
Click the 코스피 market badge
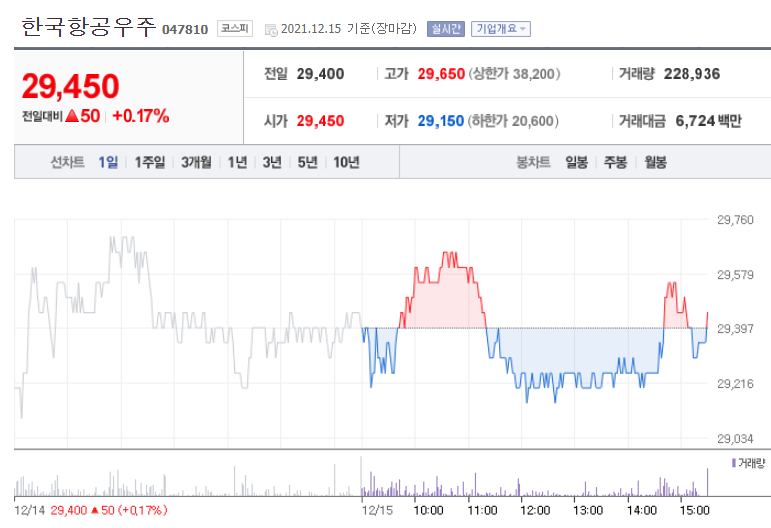[235, 29]
